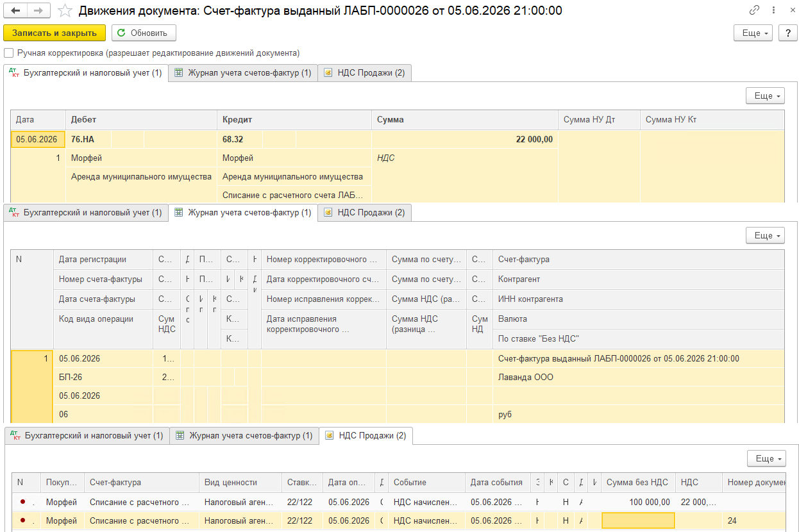This screenshot has height=532, width=799.
Task: Select the 100 000,00 amount cell
Action: [638, 503]
